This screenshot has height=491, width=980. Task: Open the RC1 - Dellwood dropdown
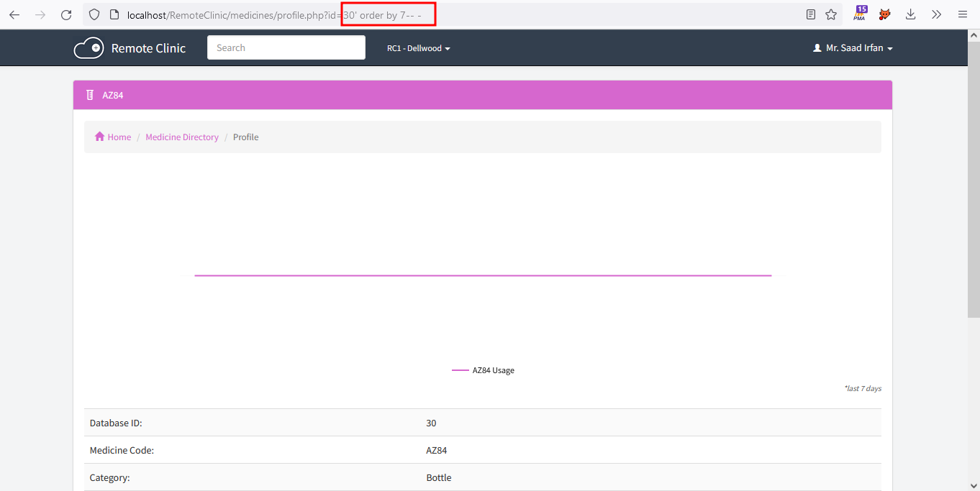(x=419, y=48)
